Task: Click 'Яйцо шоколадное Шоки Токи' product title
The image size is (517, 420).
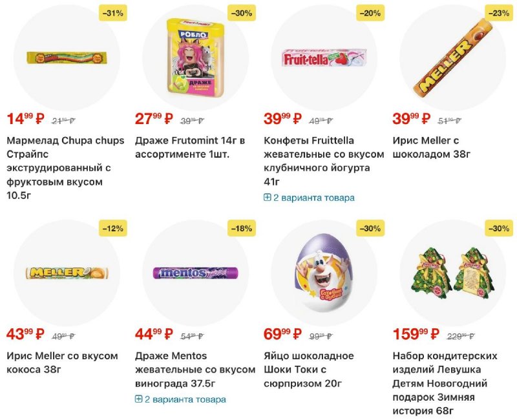Action: tap(309, 370)
